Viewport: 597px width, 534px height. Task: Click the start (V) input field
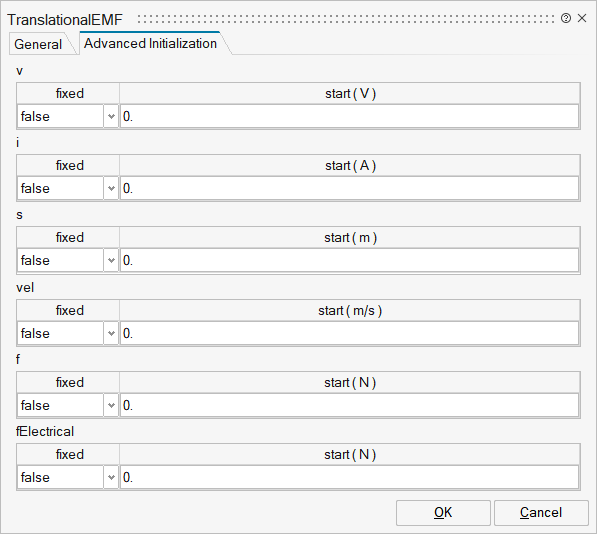[x=350, y=116]
